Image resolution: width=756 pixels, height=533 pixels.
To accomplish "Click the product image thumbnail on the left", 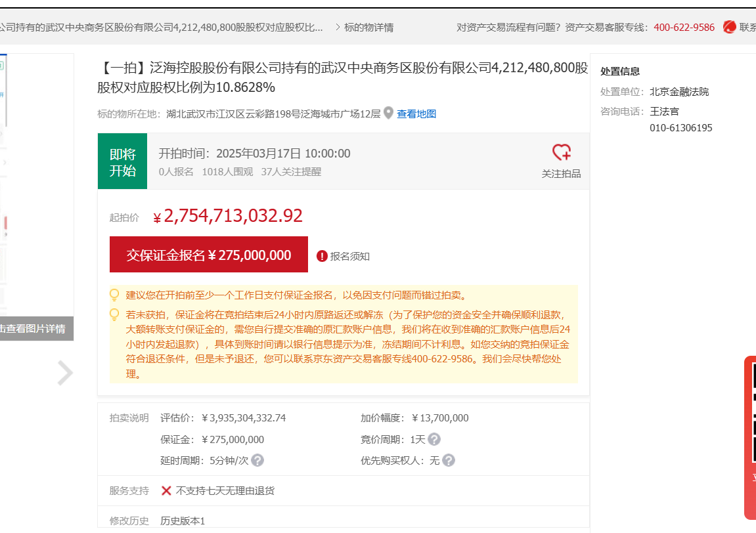I will pos(37,185).
